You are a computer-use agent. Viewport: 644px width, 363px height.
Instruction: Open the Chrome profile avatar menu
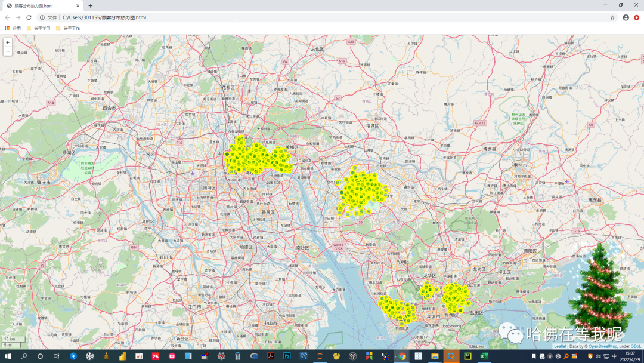tap(626, 17)
